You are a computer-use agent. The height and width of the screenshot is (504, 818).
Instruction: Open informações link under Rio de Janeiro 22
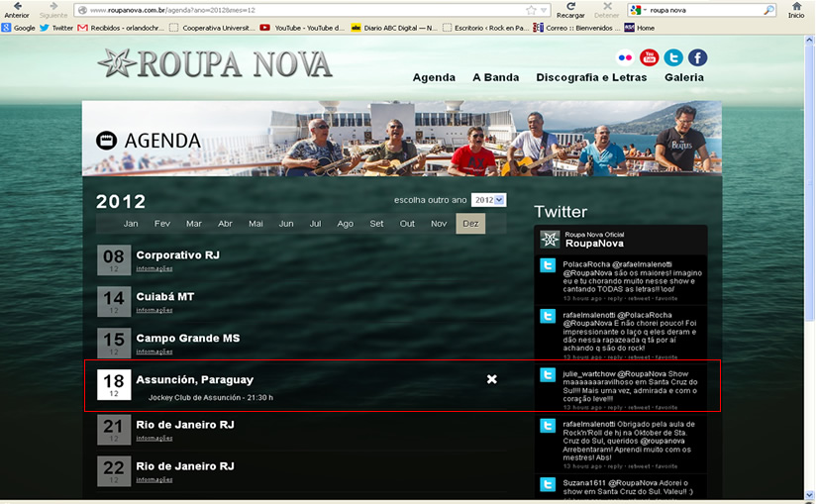[x=153, y=479]
